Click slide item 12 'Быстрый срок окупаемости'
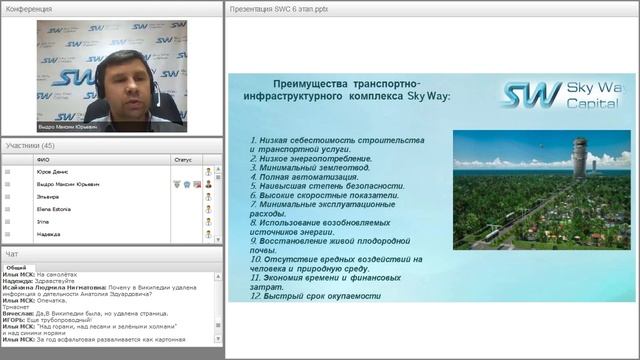Viewport: 640px width, 360px height. (x=316, y=296)
